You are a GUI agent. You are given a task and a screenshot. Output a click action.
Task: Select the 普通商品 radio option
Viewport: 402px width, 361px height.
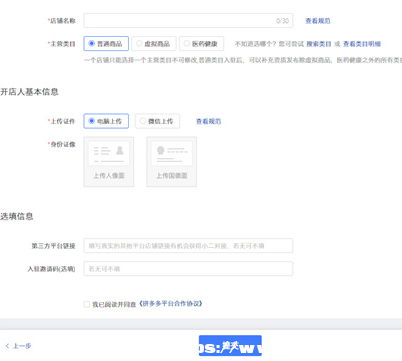(106, 44)
